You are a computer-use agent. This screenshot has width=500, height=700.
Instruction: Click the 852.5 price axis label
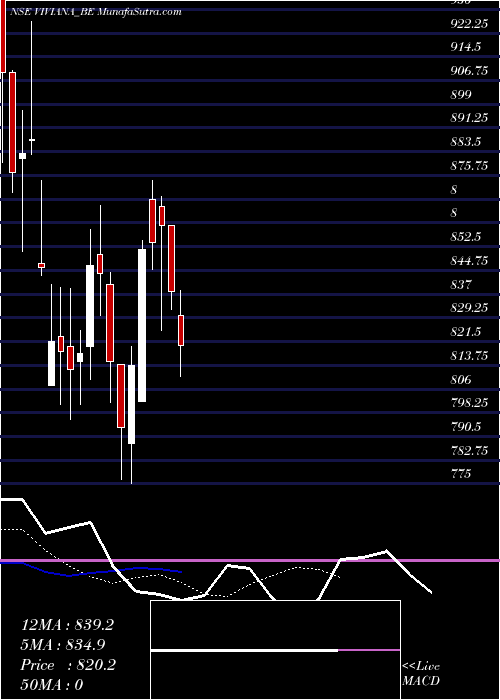tap(465, 237)
